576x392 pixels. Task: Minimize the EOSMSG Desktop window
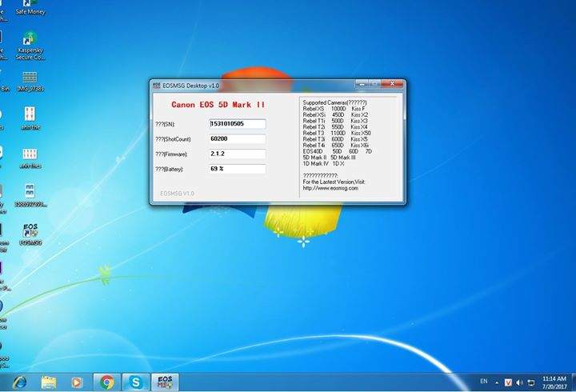[x=362, y=84]
